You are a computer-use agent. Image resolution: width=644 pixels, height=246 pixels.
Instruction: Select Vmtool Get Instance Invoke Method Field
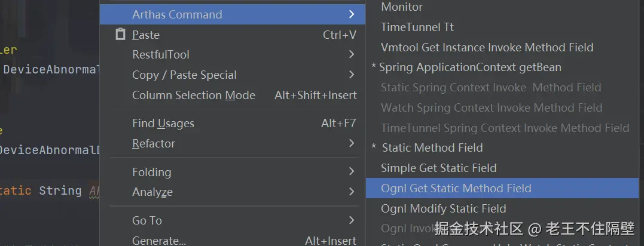[x=487, y=47]
